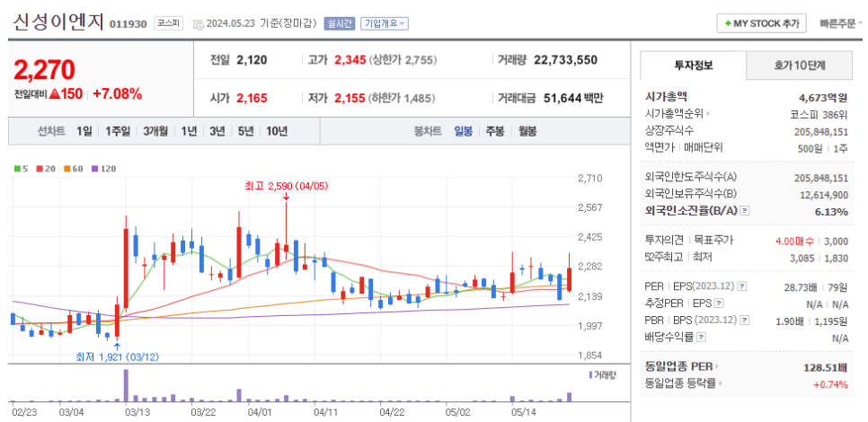The width and height of the screenshot is (868, 422).
Task: Switch to the 투자정보 tab
Action: point(693,66)
